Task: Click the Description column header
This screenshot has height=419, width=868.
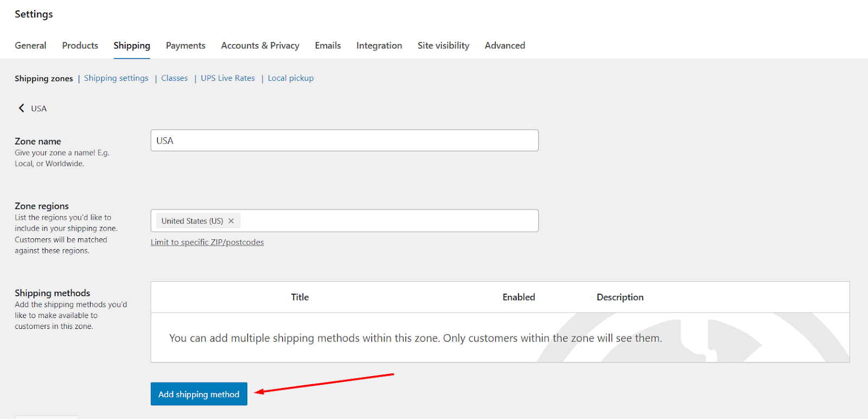Action: coord(620,297)
